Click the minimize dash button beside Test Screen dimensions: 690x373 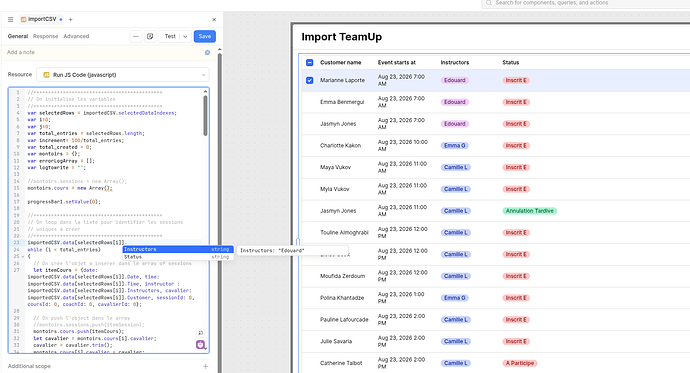(136, 37)
